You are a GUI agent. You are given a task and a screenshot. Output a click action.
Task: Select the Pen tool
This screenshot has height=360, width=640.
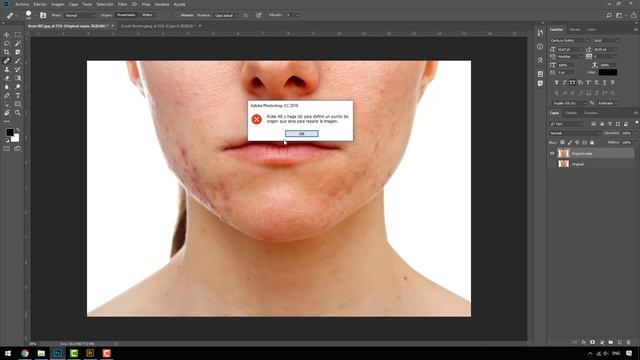7,96
